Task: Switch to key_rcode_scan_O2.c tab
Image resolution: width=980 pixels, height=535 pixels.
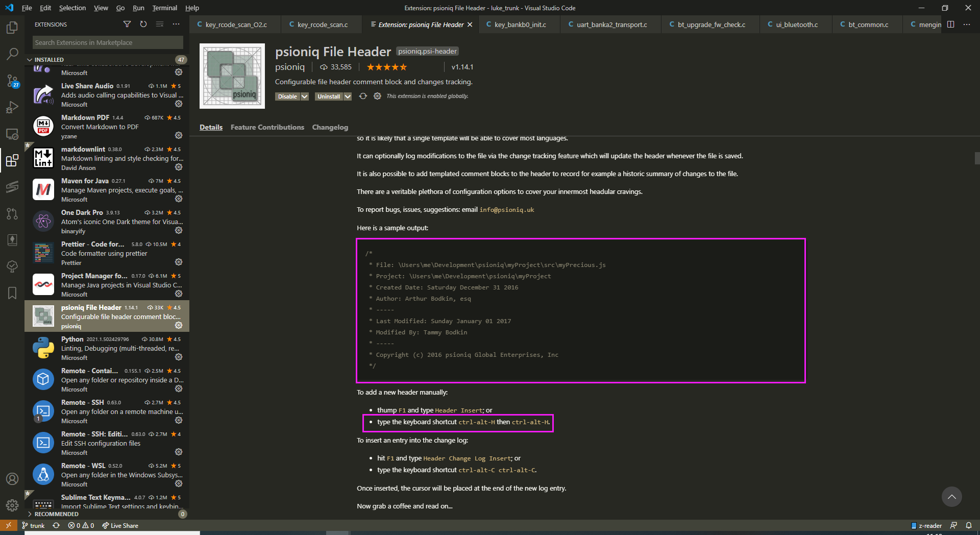Action: click(235, 25)
